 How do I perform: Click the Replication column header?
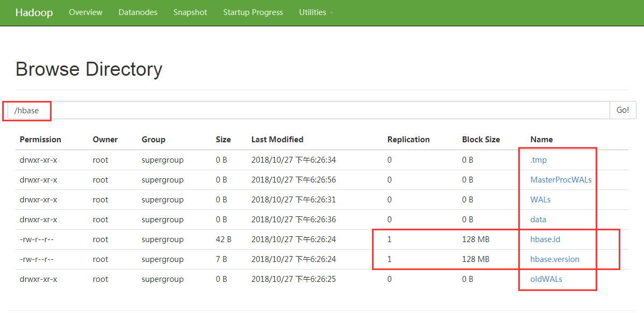click(409, 139)
